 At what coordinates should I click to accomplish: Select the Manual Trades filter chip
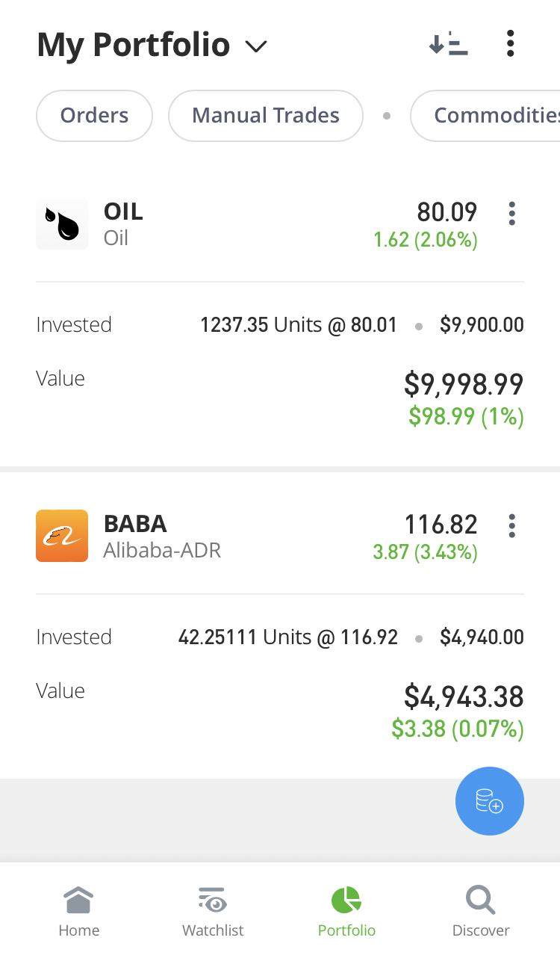(x=266, y=116)
